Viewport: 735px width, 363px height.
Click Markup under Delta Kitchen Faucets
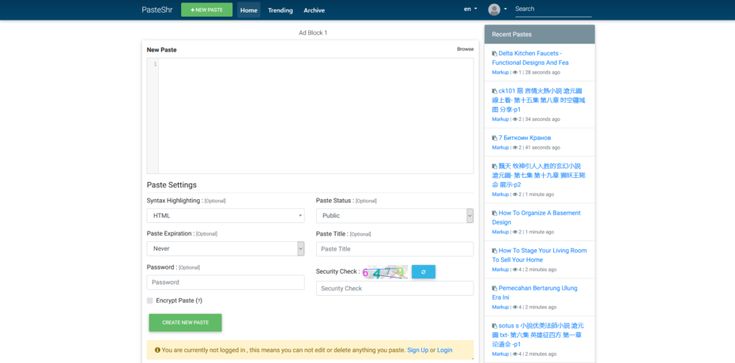tap(500, 72)
